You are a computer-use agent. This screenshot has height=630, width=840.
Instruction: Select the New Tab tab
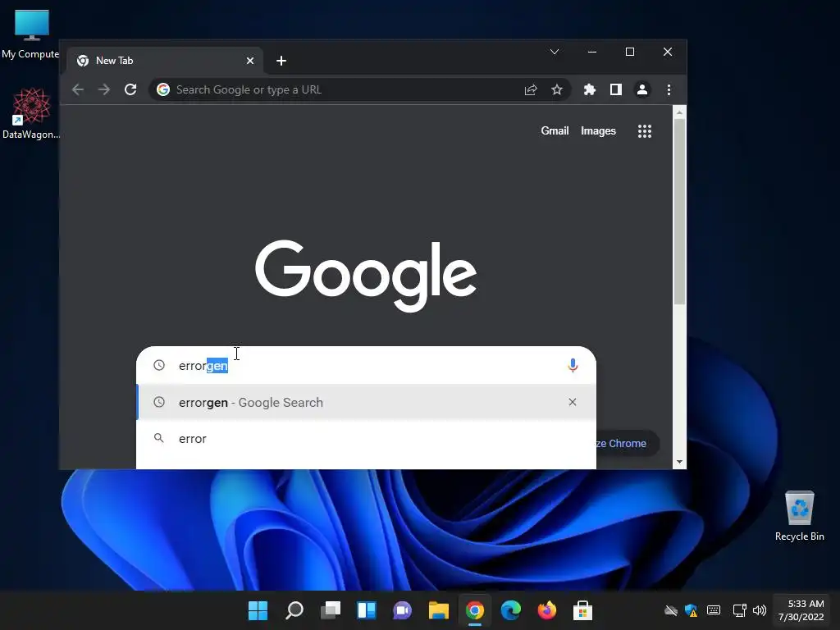[x=165, y=61]
